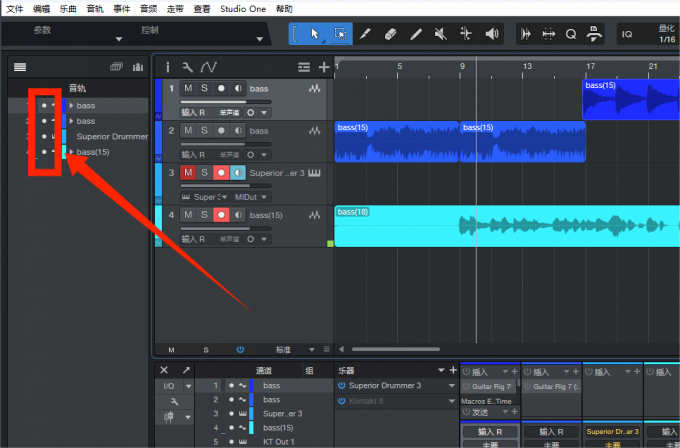Select the Arrow tool in the toolbar
680x448 pixels.
[316, 33]
